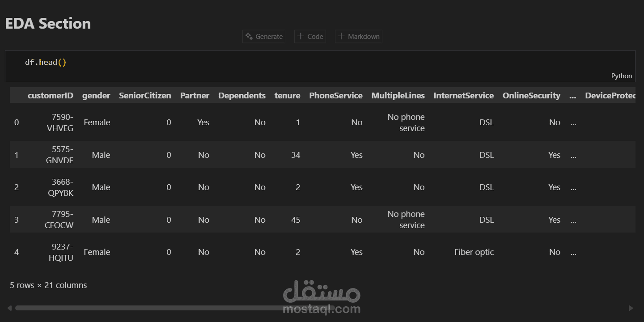The height and width of the screenshot is (322, 644).
Task: Click the left scroll arrow
Action: (9, 308)
